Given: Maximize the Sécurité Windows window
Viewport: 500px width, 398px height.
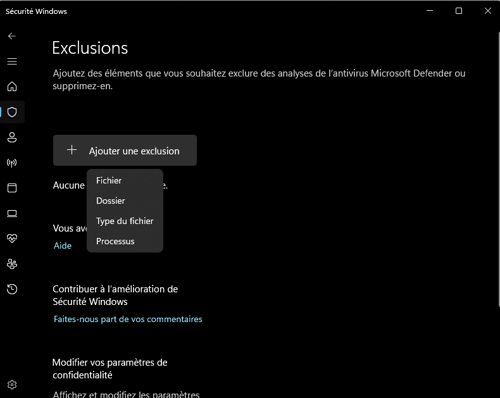Looking at the screenshot, I should pos(459,11).
